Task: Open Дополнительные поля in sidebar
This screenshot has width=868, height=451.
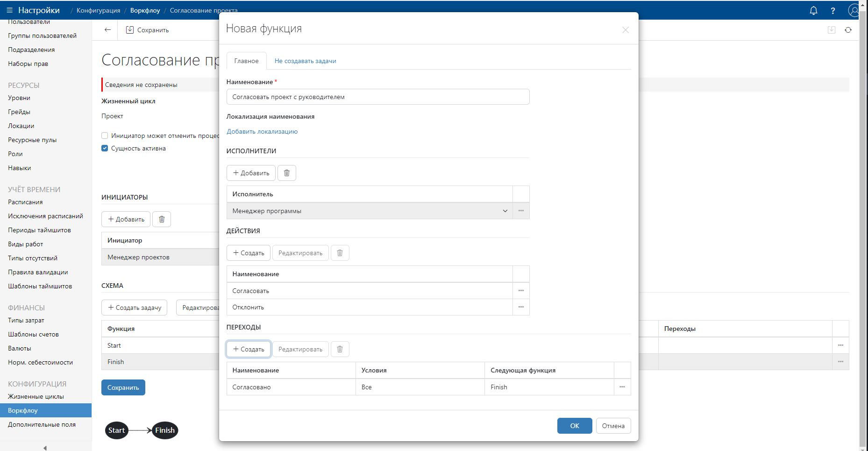Action: click(42, 424)
